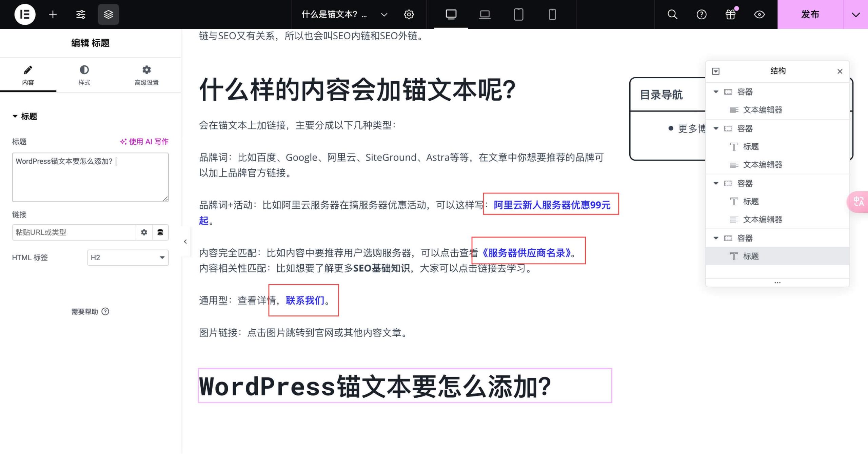Viewport: 868px width, 454px height.
Task: Collapse the first 容器 in structure
Action: (716, 92)
